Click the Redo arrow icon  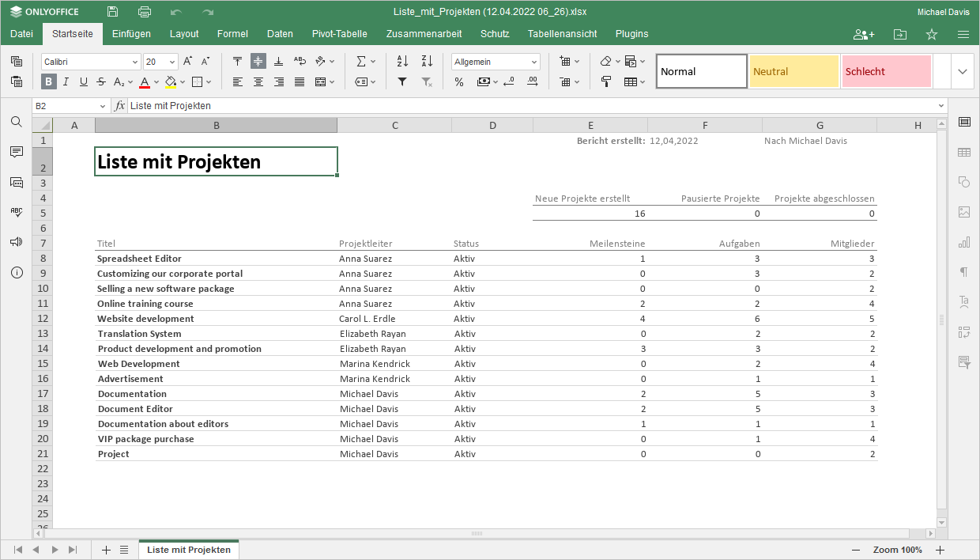tap(208, 12)
